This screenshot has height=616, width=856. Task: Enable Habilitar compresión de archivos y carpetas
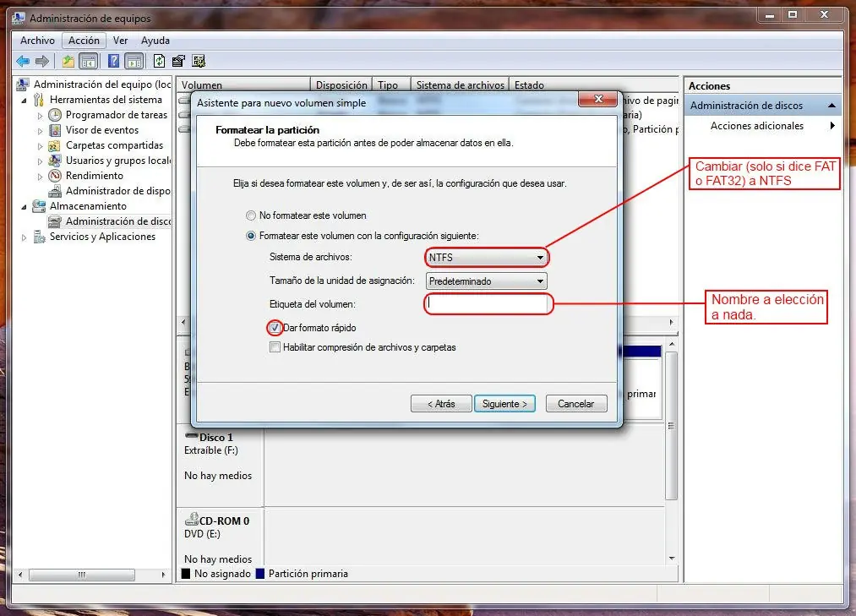(275, 347)
